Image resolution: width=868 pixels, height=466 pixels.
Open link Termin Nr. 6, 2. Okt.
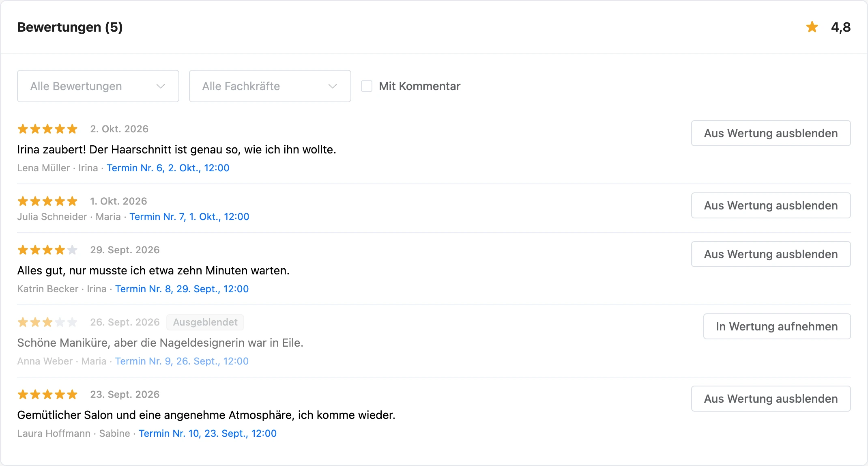coord(168,168)
